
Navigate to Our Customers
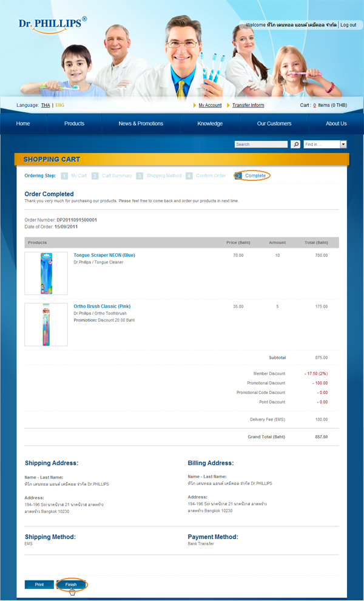coord(274,123)
